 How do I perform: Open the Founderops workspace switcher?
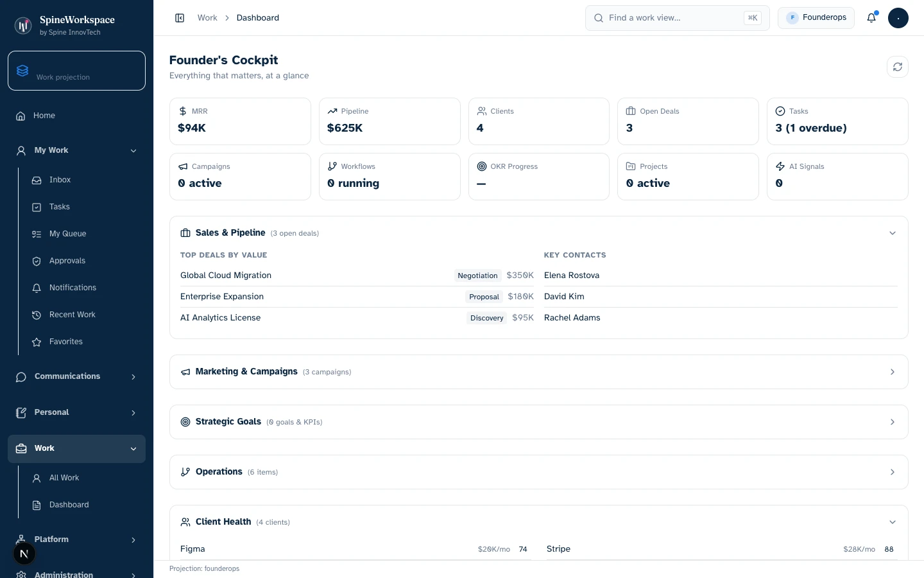coord(816,18)
